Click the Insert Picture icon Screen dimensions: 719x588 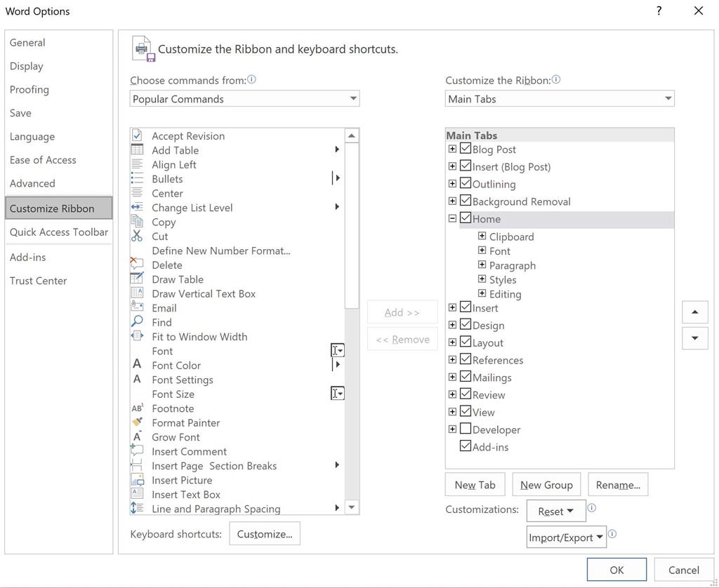tap(137, 480)
